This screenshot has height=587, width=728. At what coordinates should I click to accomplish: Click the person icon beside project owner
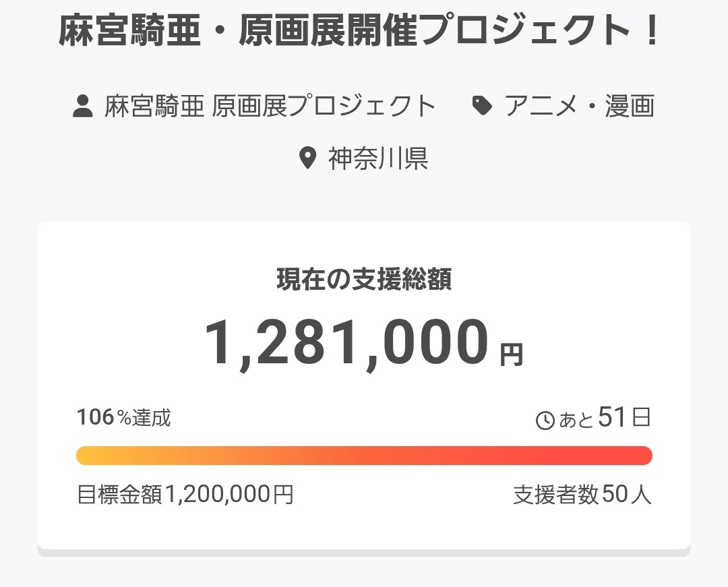tap(83, 106)
